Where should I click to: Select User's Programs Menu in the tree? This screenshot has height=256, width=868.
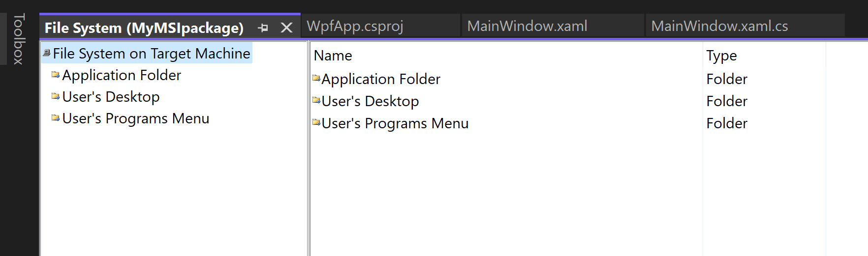click(136, 118)
